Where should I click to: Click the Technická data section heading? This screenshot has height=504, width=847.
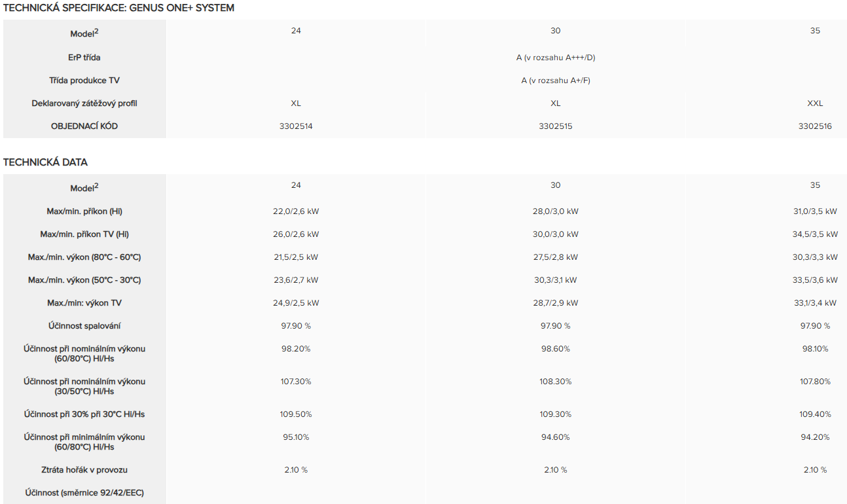45,162
